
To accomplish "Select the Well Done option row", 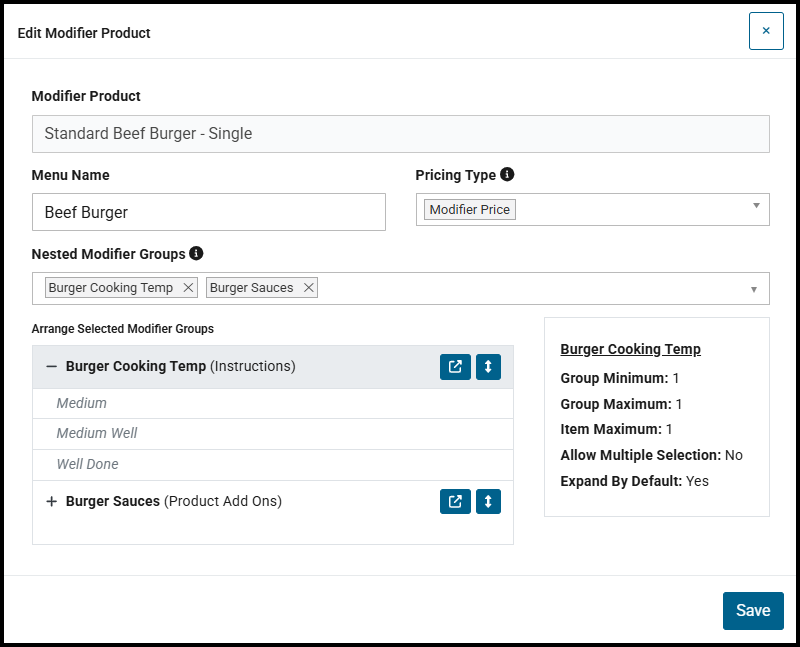I will pyautogui.click(x=273, y=465).
